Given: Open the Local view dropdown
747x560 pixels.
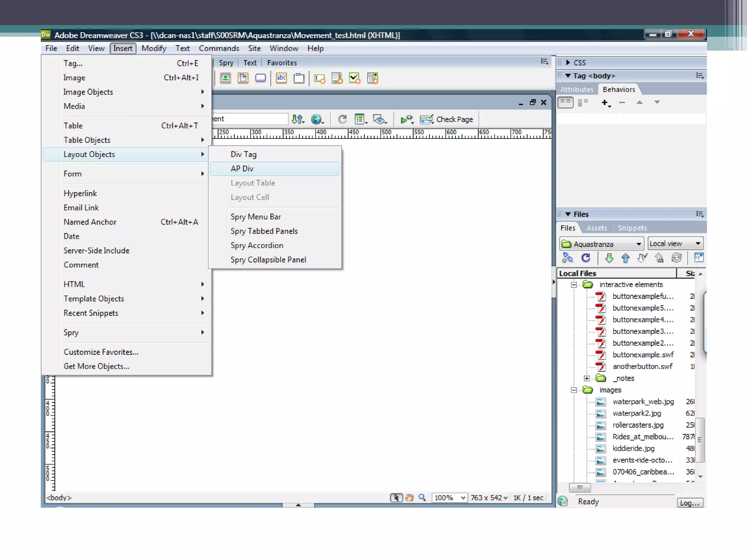Looking at the screenshot, I should 675,244.
